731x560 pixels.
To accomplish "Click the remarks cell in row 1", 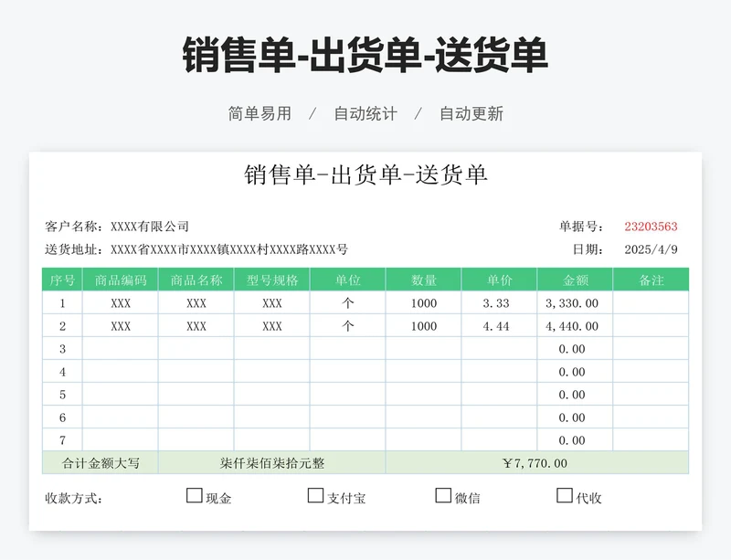I will [652, 303].
